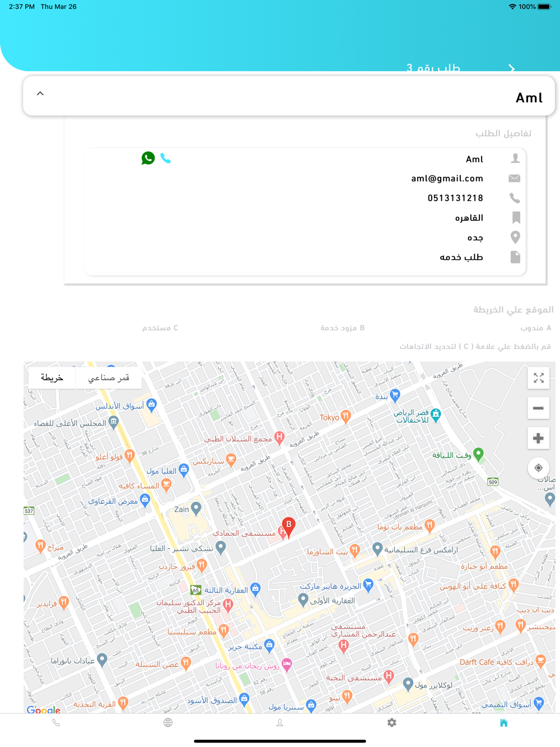
Task: Click the فيروز جاردن restaurant marker
Action: click(202, 566)
